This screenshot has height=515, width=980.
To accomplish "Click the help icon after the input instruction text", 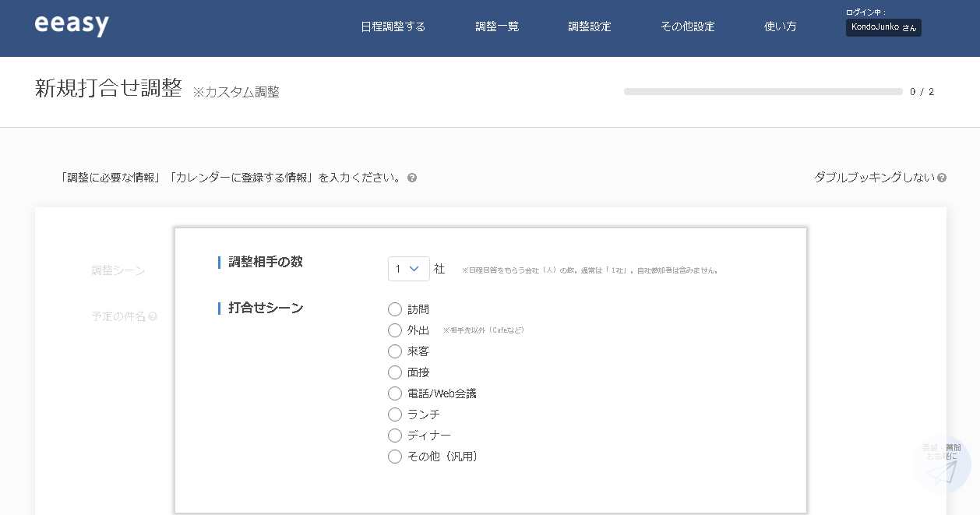I will [412, 178].
